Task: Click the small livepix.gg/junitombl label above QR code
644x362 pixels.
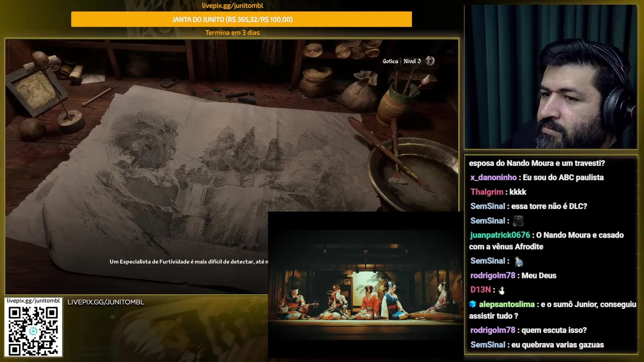Action: [33, 301]
